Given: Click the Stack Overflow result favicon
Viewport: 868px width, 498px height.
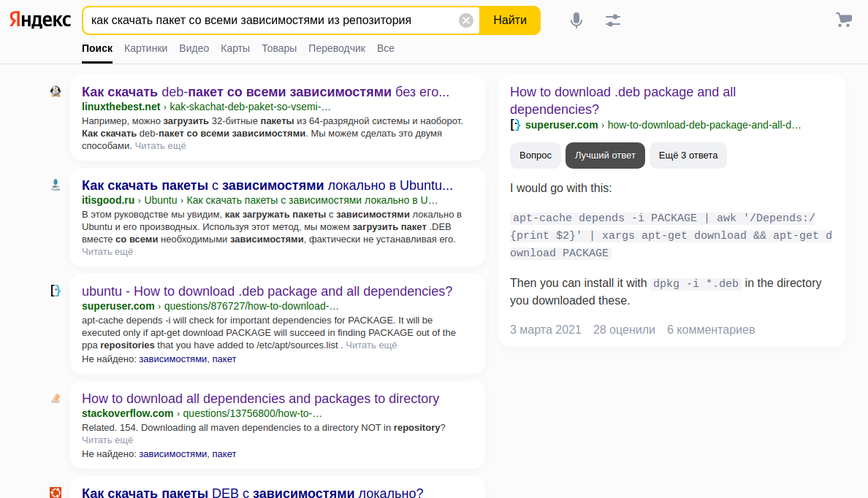Looking at the screenshot, I should point(56,398).
